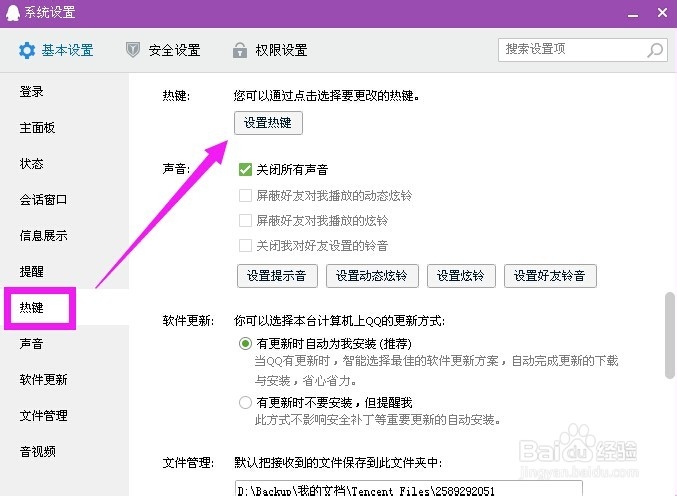Uncheck 关闭所有声音 checkbox
Viewport: 677px width, 496px height.
[245, 170]
